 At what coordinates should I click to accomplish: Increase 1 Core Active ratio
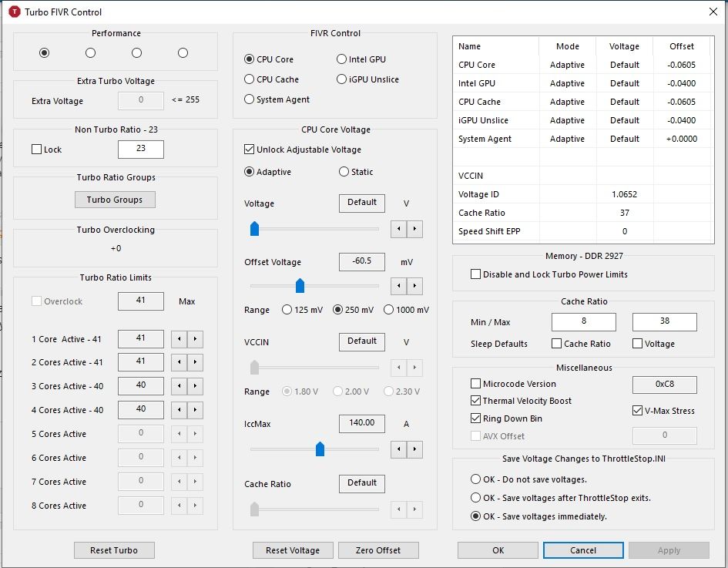click(195, 339)
